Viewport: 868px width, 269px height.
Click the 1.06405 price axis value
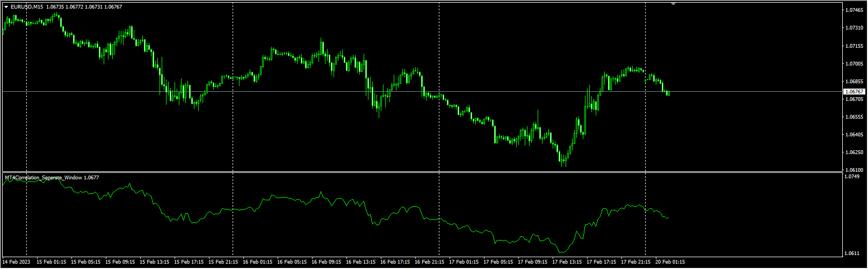coord(854,135)
